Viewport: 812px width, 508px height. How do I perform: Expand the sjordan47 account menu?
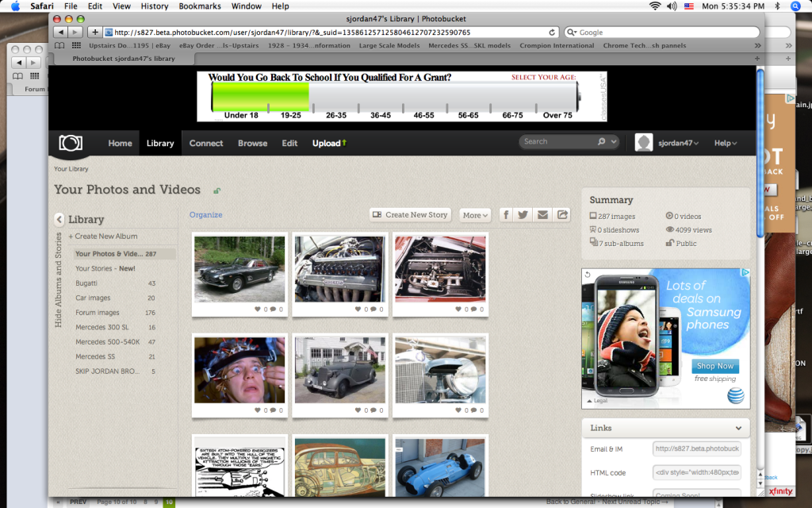pos(679,143)
